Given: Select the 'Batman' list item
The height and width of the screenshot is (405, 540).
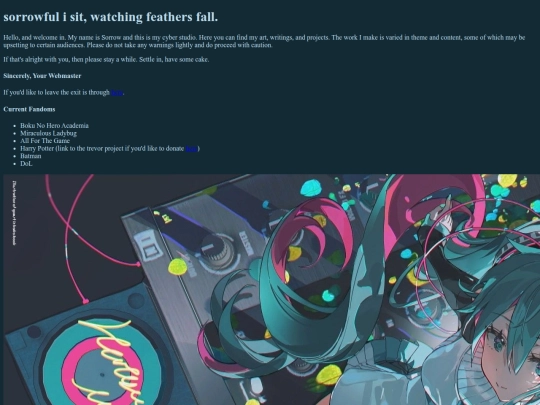Looking at the screenshot, I should (31, 156).
